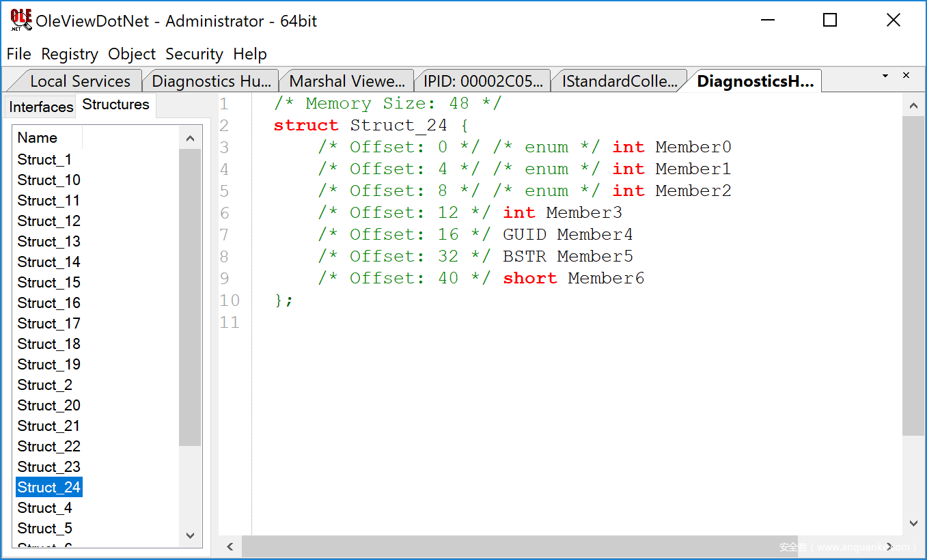Viewport: 927px width, 560px height.
Task: Click the code view scroll up arrow
Action: coord(913,105)
